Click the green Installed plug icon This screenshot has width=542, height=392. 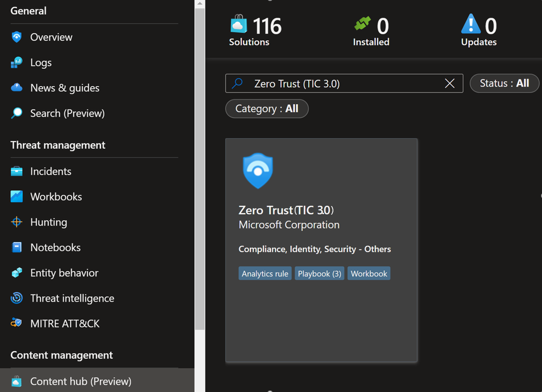[x=362, y=23]
